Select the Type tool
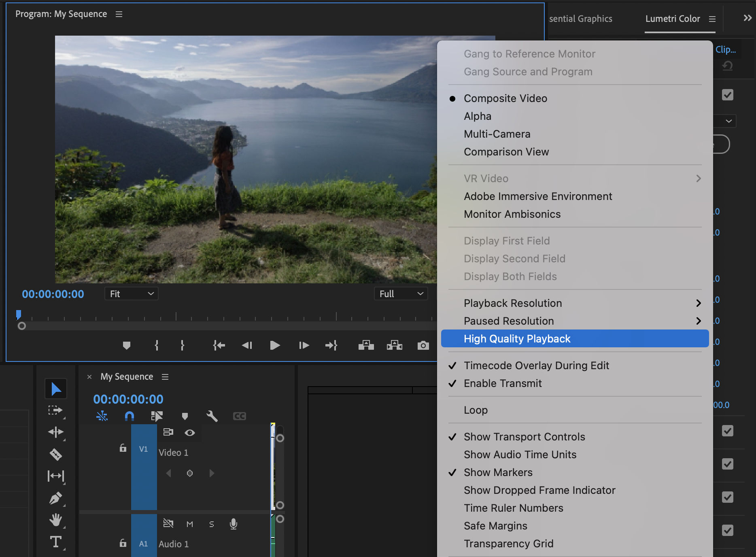The height and width of the screenshot is (557, 756). (x=55, y=542)
